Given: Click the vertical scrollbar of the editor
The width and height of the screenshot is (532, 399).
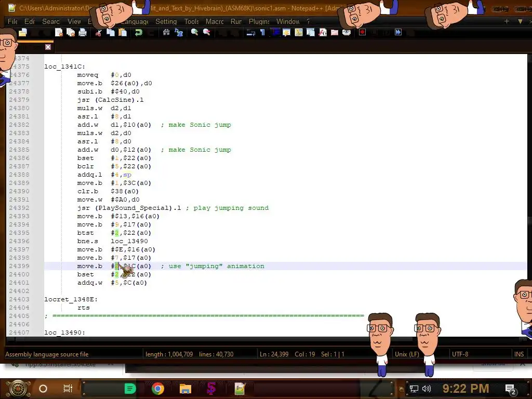Looking at the screenshot, I should click(x=529, y=195).
